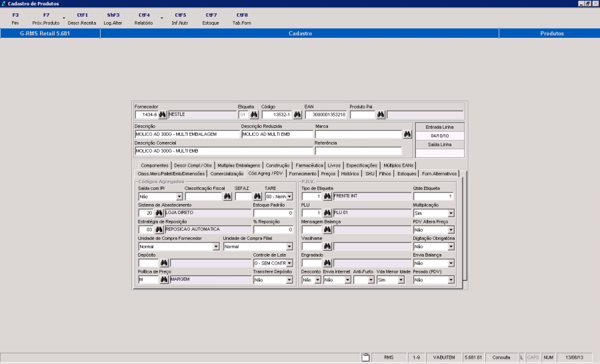Click the CtF7 Estoque toolbar button
This screenshot has height=364, width=600.
click(x=211, y=19)
